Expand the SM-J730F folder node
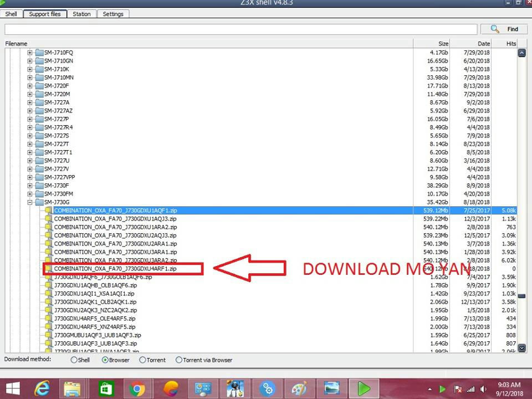The width and height of the screenshot is (532, 399). (x=30, y=186)
